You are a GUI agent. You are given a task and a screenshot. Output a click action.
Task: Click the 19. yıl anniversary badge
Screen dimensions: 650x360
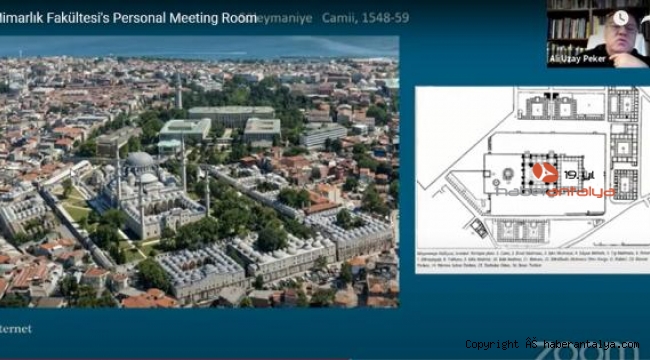click(579, 175)
